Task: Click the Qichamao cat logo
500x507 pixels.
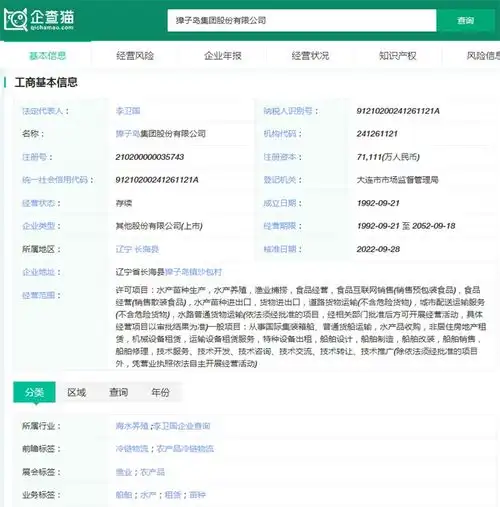Action: click(39, 20)
